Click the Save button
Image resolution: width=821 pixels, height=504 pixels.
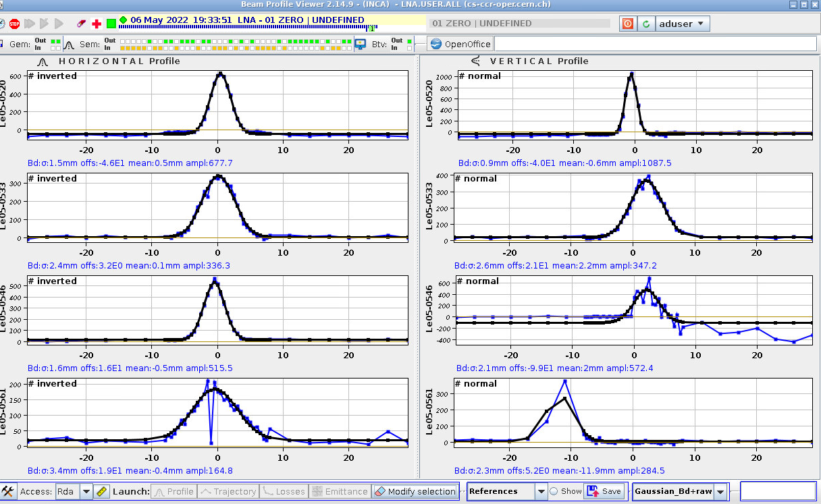604,491
